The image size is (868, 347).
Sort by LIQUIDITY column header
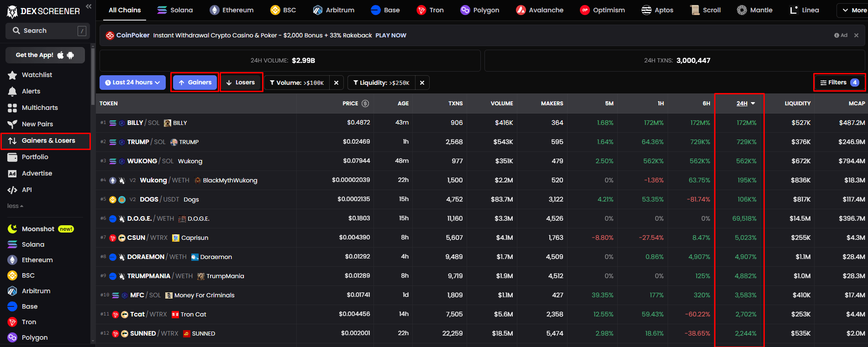point(798,104)
